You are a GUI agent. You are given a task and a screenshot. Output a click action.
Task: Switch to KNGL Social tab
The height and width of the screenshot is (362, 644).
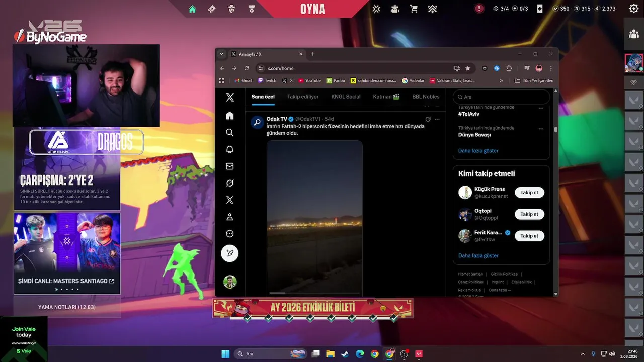346,97
